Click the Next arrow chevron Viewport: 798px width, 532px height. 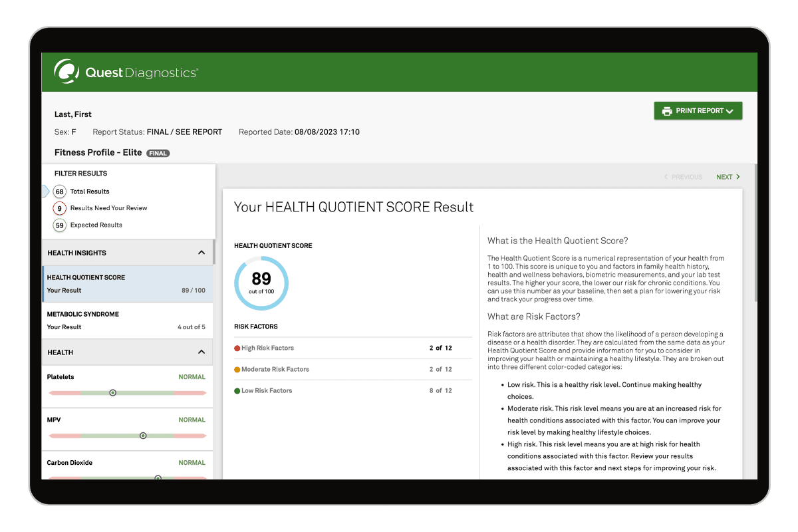[737, 177]
